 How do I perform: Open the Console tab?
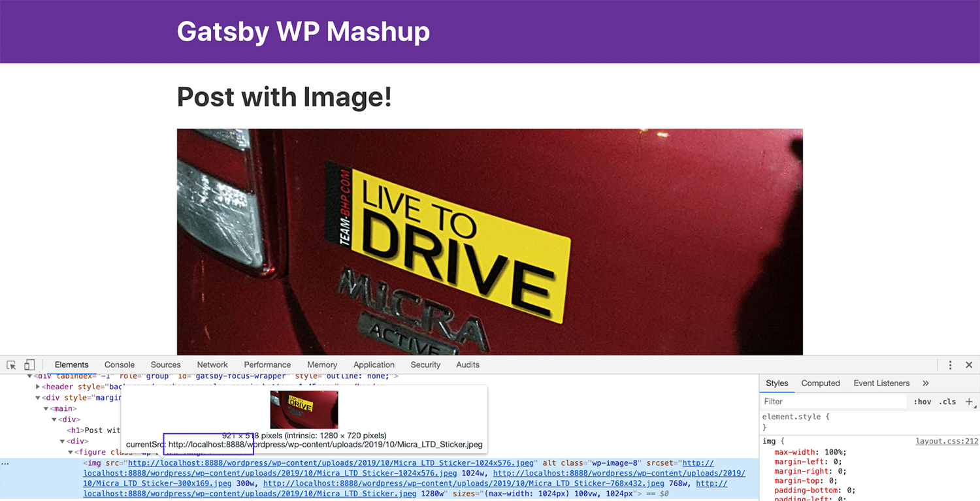coord(120,365)
